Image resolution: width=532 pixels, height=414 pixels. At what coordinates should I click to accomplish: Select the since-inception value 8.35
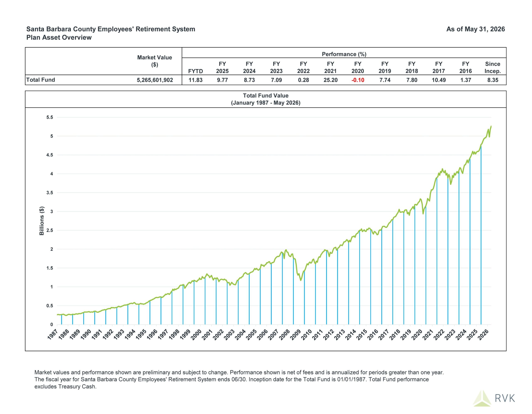coord(493,80)
